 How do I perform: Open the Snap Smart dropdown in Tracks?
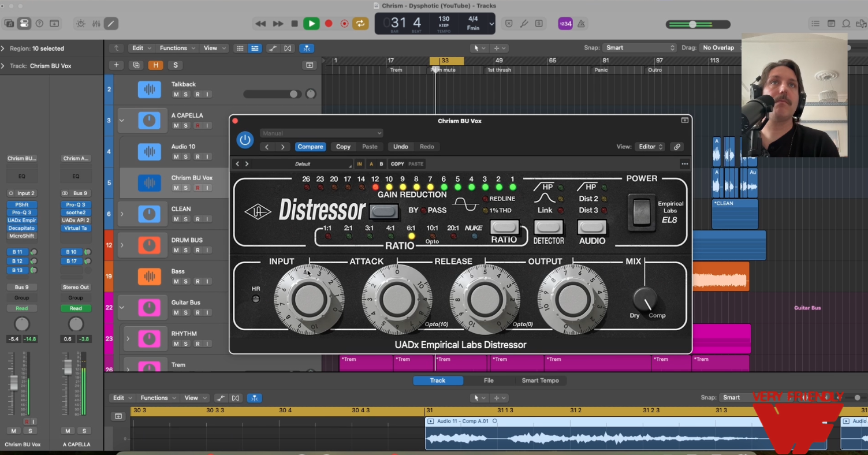(x=639, y=48)
